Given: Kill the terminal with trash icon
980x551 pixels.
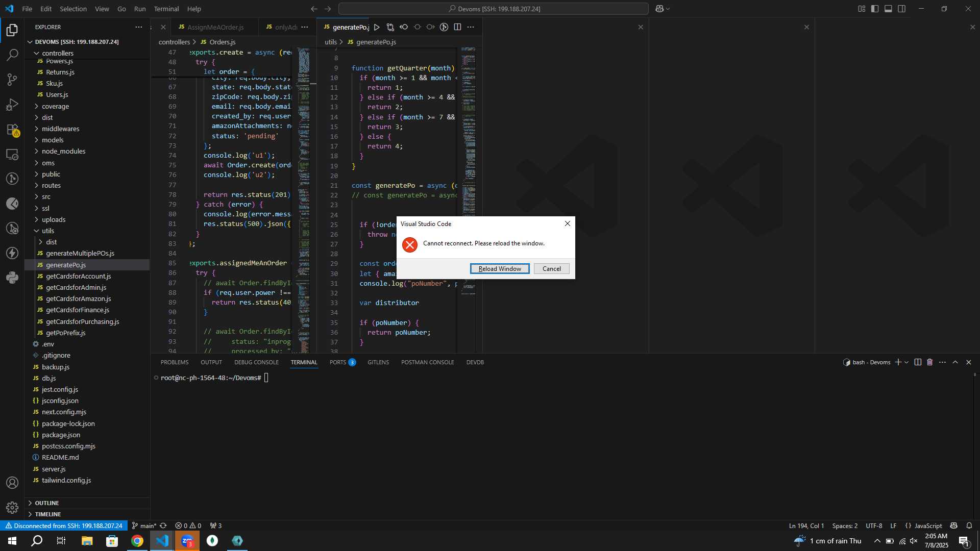Looking at the screenshot, I should [x=930, y=362].
